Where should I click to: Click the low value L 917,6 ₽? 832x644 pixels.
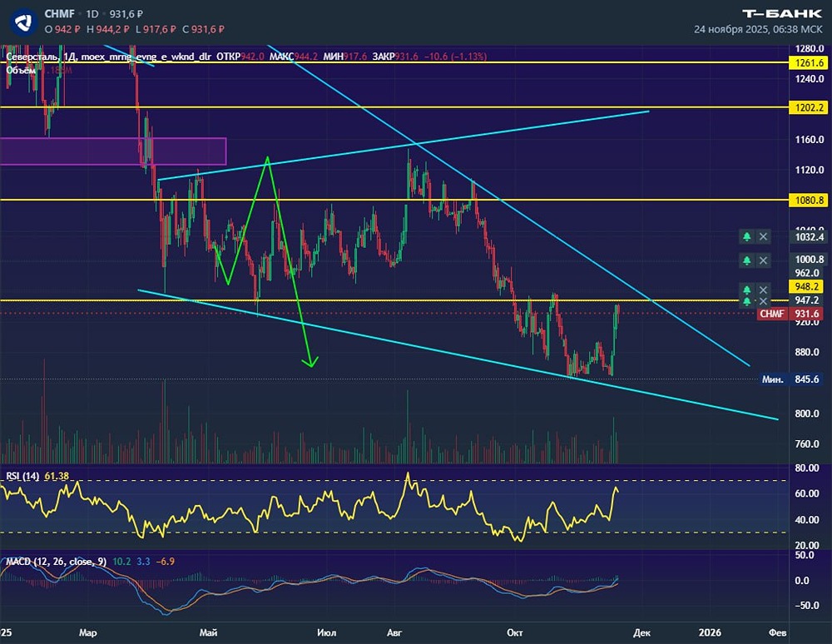[x=156, y=30]
